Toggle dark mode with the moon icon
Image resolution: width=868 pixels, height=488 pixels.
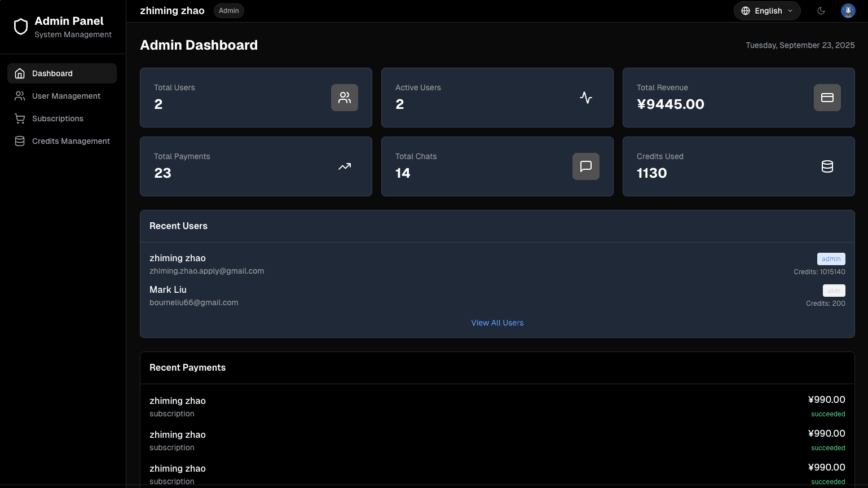coord(821,10)
